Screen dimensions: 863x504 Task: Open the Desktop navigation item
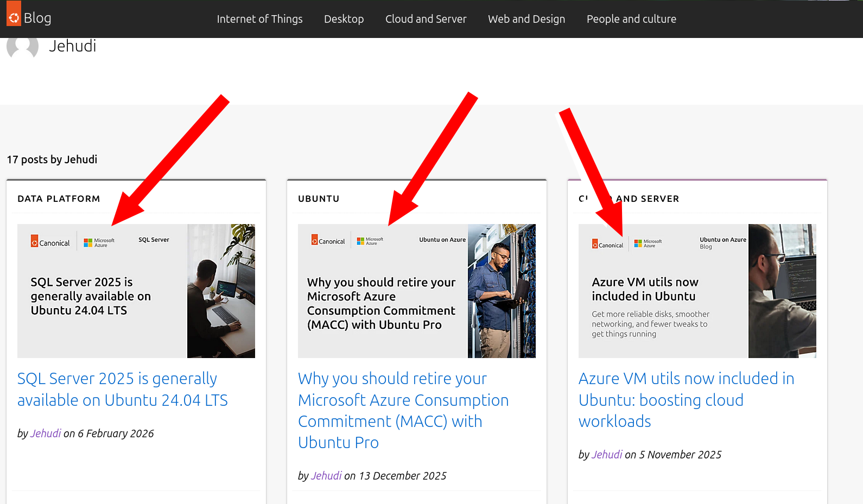click(x=344, y=19)
